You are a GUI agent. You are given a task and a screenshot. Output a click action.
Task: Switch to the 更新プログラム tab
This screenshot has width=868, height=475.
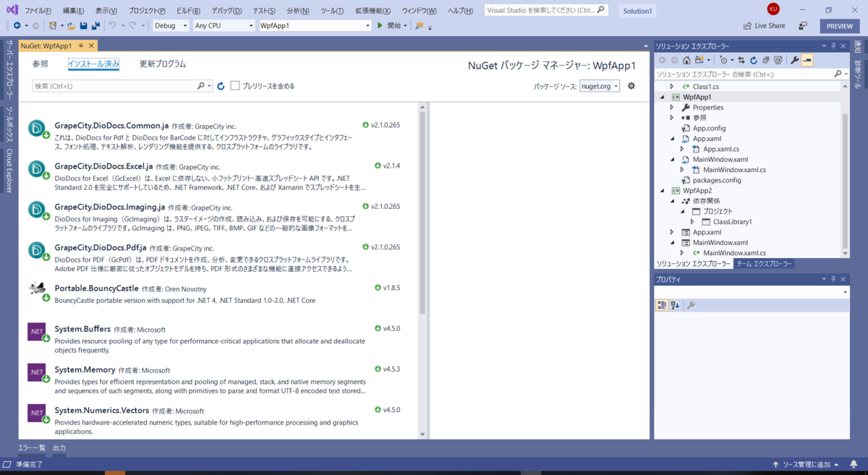tap(163, 64)
